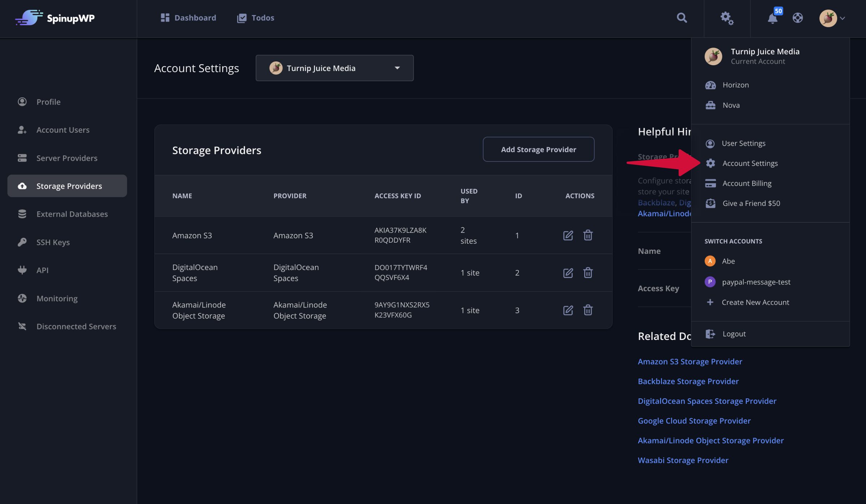Click the Dashboard navigation icon

[x=165, y=17]
